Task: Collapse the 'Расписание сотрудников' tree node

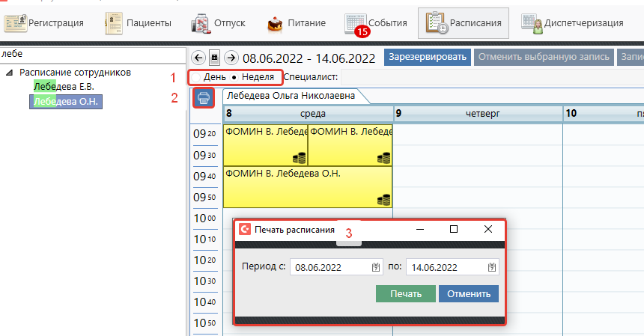Action: point(9,73)
